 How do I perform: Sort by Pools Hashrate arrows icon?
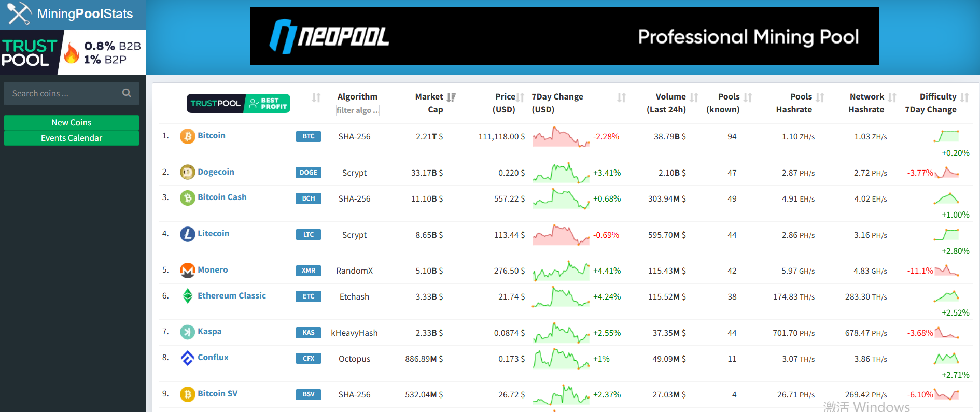tap(820, 97)
